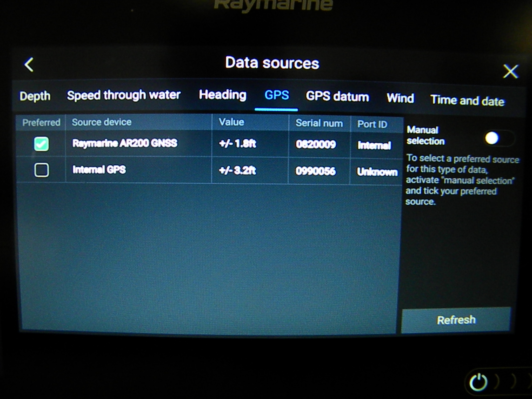Untick the Raymarine AR200 GNSS preferred checkbox
The height and width of the screenshot is (399, 532).
(x=41, y=144)
